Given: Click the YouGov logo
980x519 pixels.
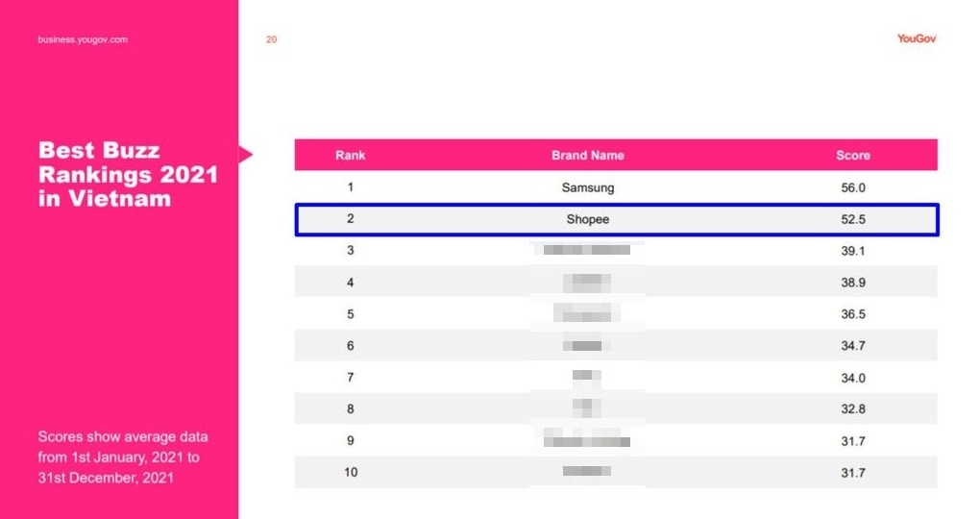Looking at the screenshot, I should point(916,39).
